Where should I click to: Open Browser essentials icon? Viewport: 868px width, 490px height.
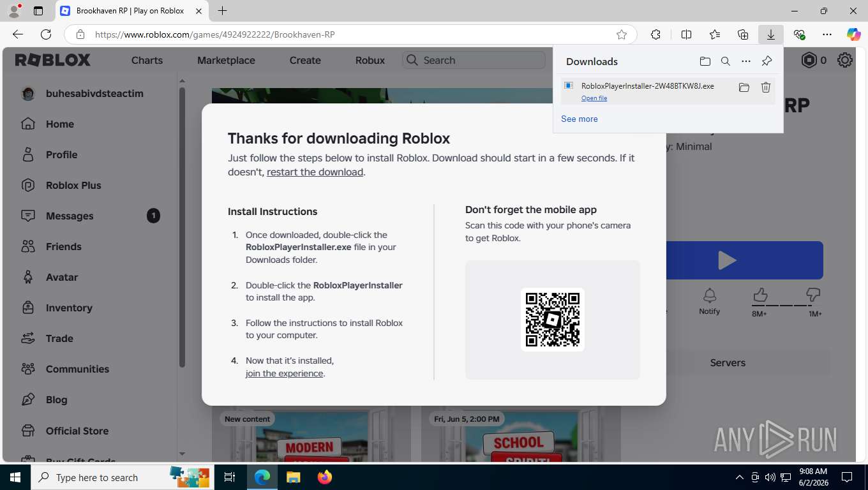[799, 34]
